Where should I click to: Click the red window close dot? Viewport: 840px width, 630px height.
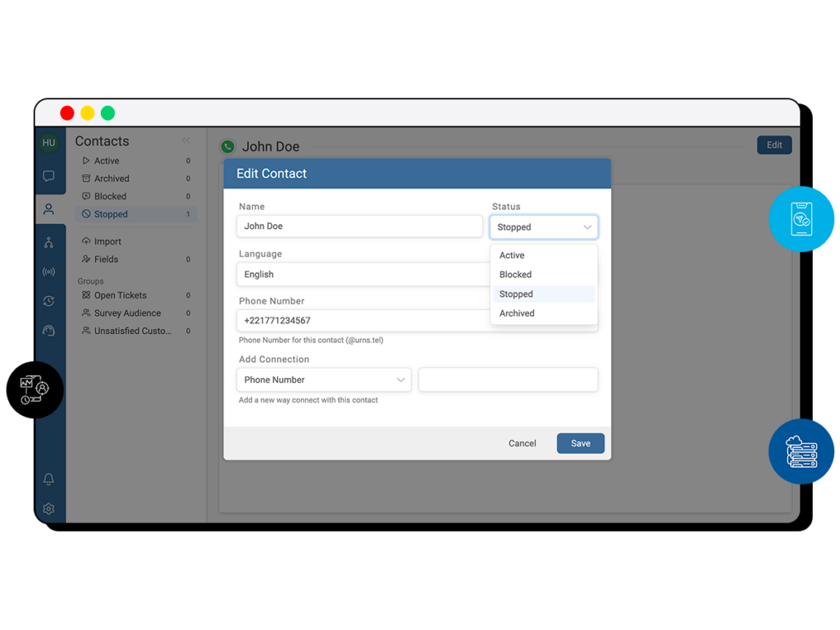(x=67, y=113)
